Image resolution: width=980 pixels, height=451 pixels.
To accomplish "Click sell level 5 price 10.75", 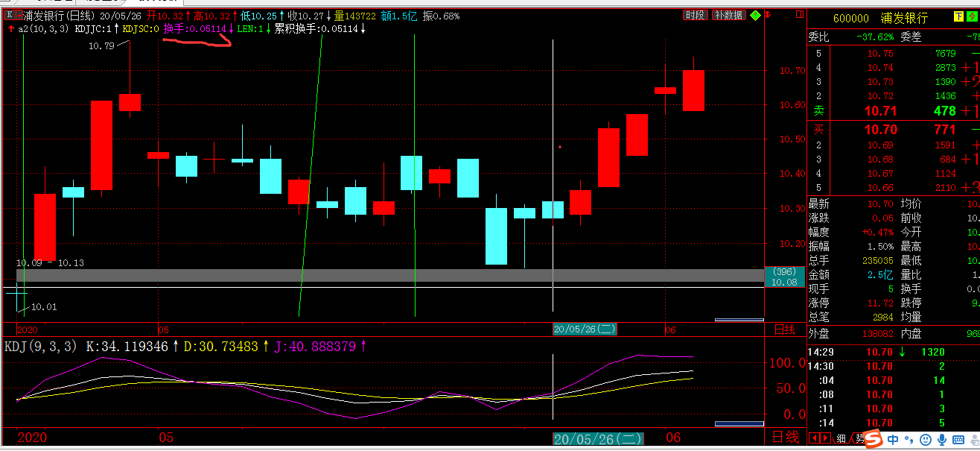I will pos(880,54).
